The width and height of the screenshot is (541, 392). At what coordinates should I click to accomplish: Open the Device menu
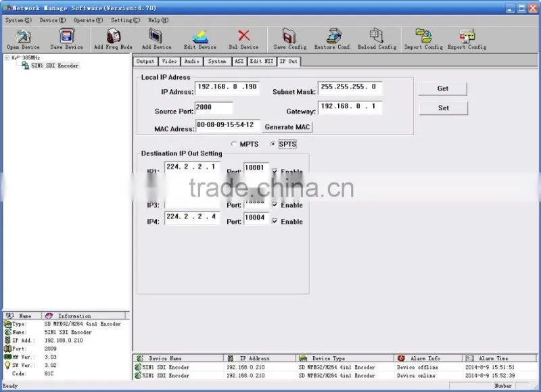pyautogui.click(x=53, y=20)
